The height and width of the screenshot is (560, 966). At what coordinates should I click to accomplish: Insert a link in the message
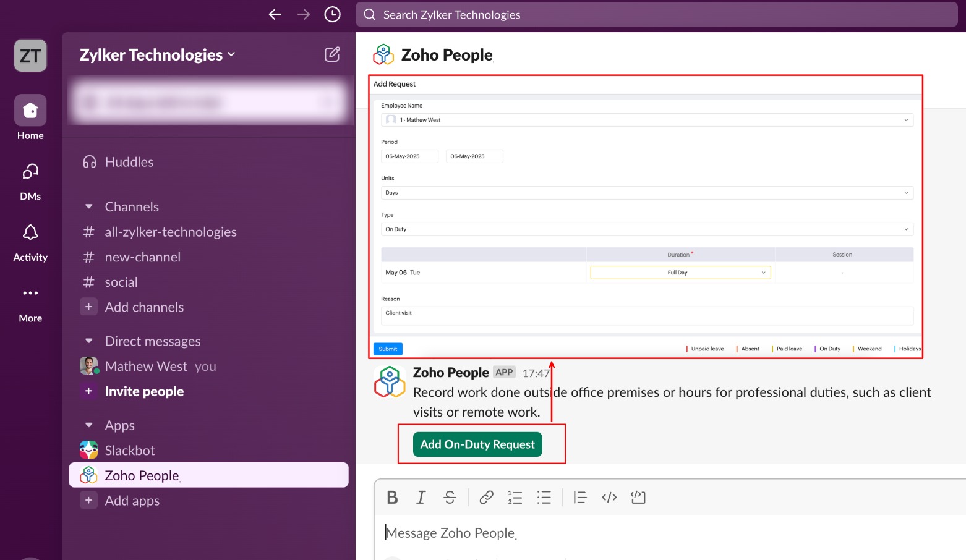click(486, 498)
